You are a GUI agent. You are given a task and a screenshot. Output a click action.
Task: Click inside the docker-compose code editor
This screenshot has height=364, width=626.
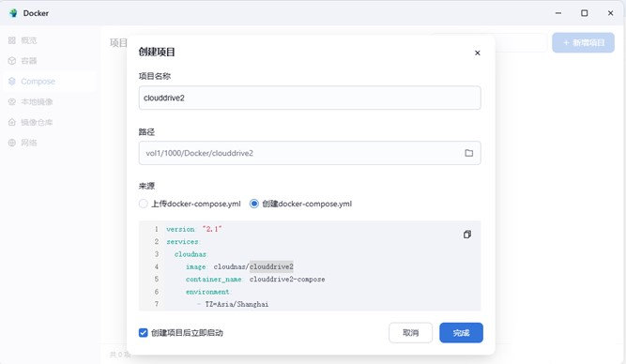pos(310,265)
